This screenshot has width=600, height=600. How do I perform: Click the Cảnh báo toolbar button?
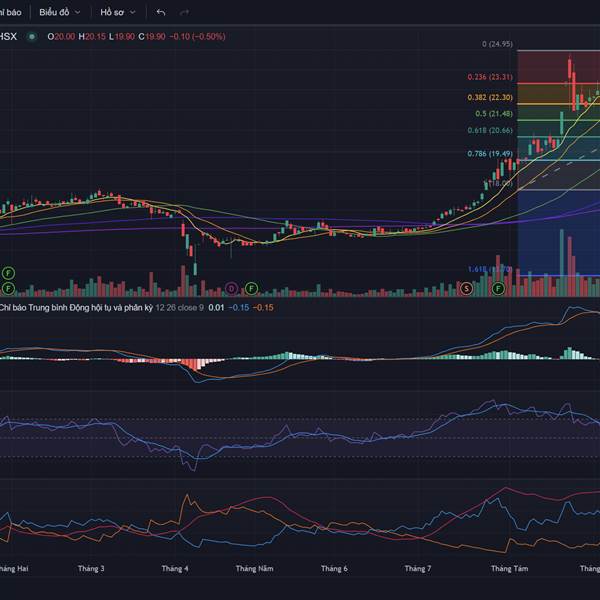(10, 12)
